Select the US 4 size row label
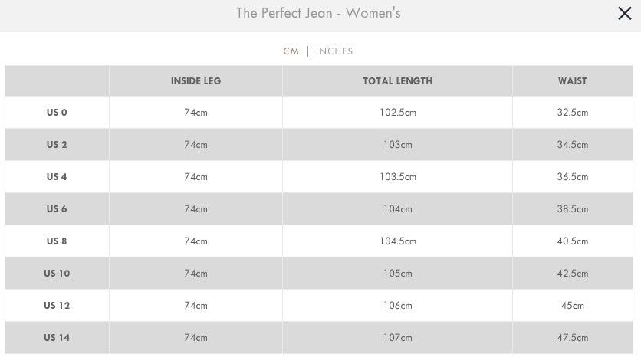641x364 pixels. [x=57, y=177]
